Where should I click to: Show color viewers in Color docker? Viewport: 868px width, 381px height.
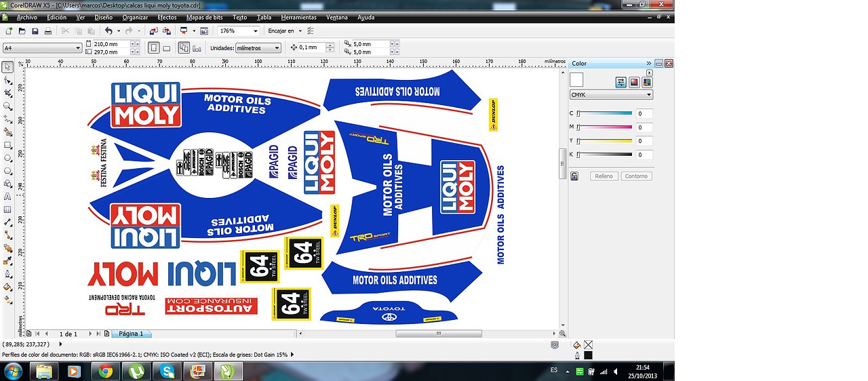(x=634, y=82)
